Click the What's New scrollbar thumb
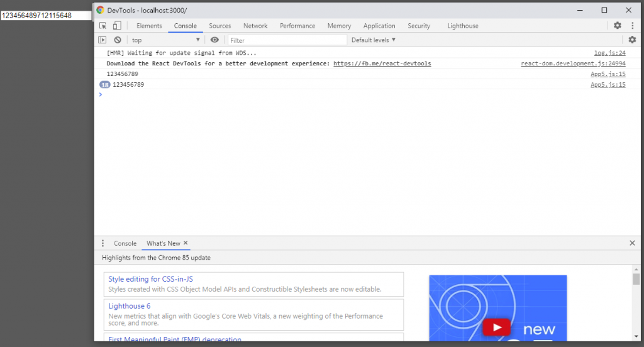 click(636, 279)
